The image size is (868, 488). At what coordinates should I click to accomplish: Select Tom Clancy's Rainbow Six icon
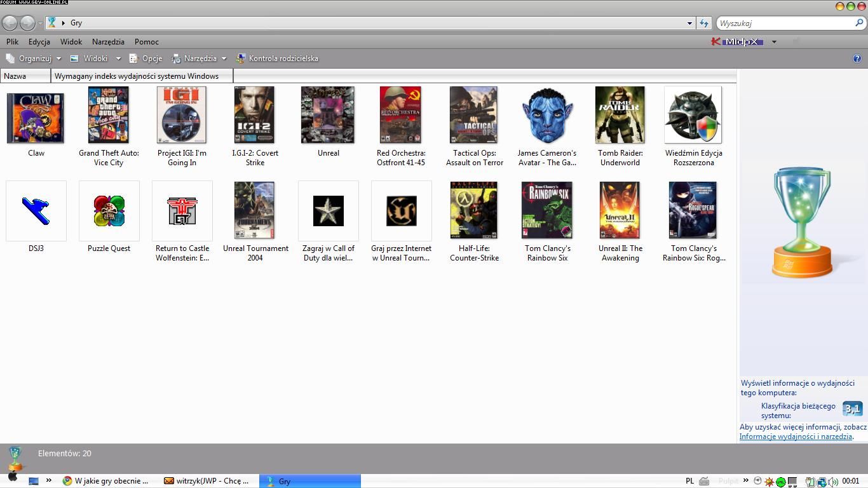pos(547,210)
